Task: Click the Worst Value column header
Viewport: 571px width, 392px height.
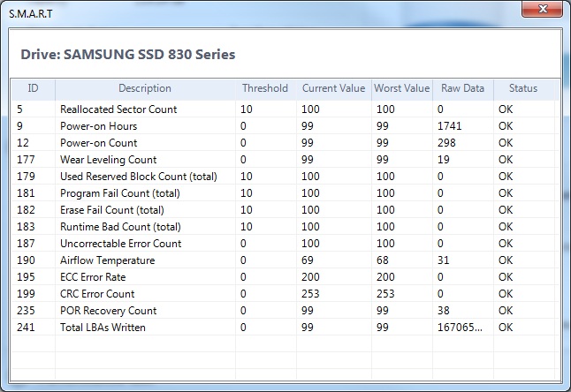Action: coord(401,88)
